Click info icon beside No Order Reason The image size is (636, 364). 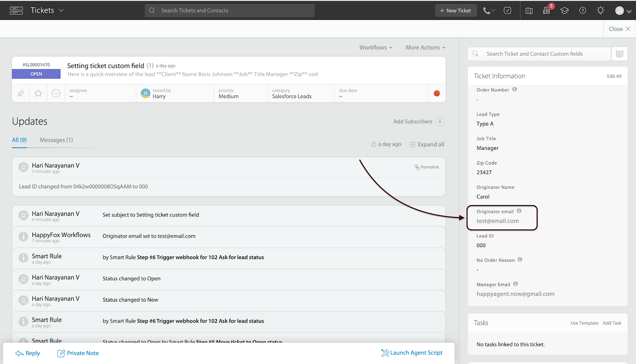(x=520, y=259)
